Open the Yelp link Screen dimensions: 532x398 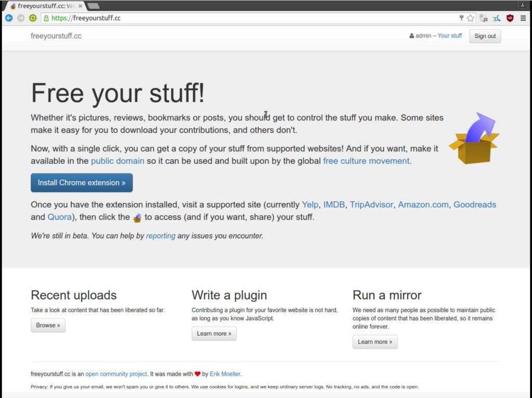310,204
